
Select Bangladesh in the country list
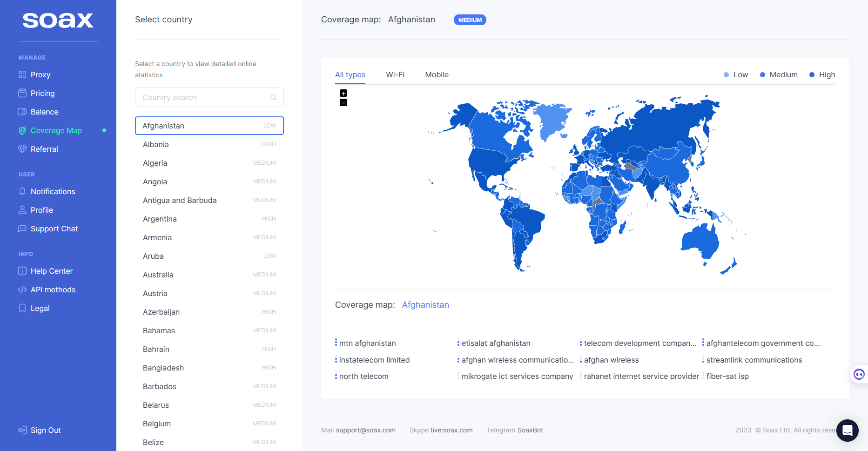209,368
